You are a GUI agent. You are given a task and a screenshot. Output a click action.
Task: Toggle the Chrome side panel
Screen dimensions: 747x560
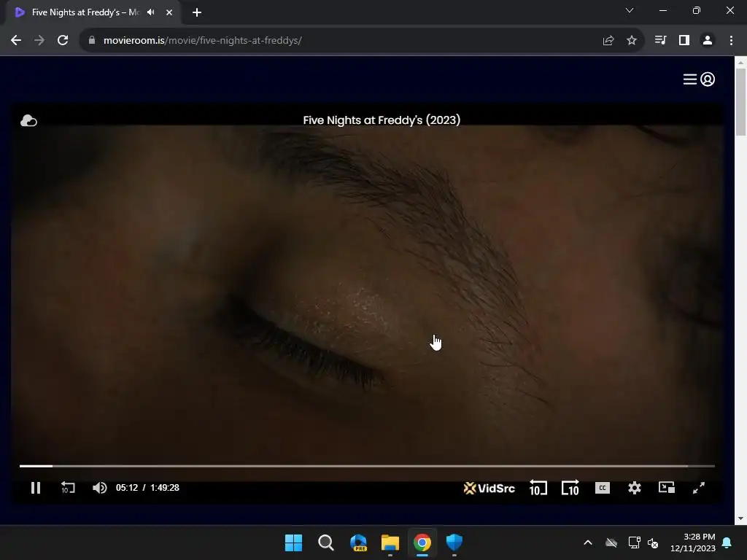(684, 41)
